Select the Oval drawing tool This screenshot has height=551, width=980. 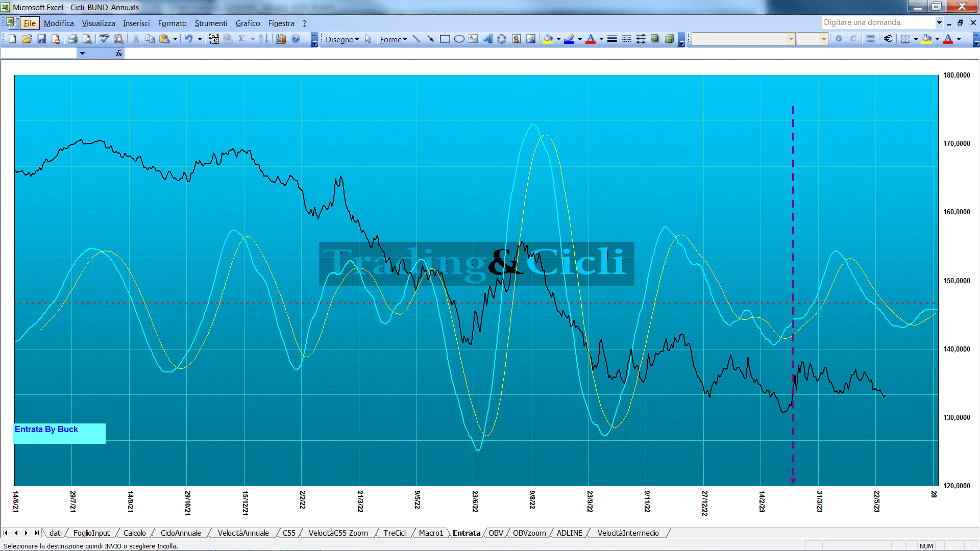point(459,39)
